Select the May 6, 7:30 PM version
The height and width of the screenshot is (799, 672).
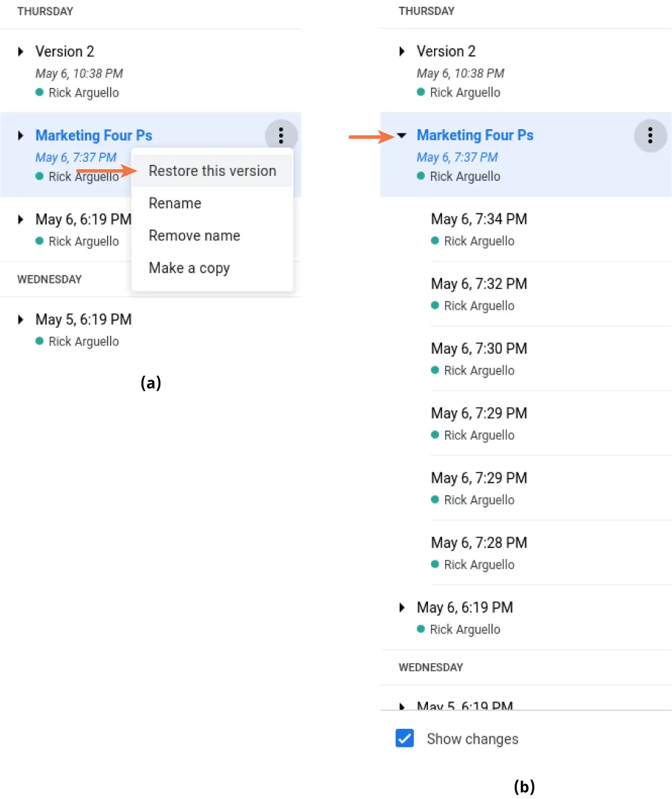click(479, 349)
